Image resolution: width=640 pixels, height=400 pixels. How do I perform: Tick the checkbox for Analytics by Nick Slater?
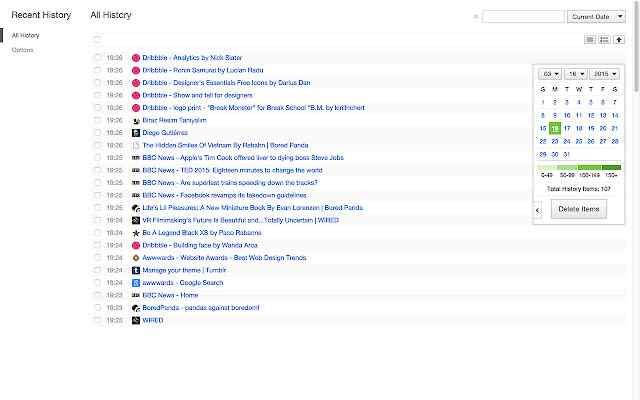click(98, 58)
